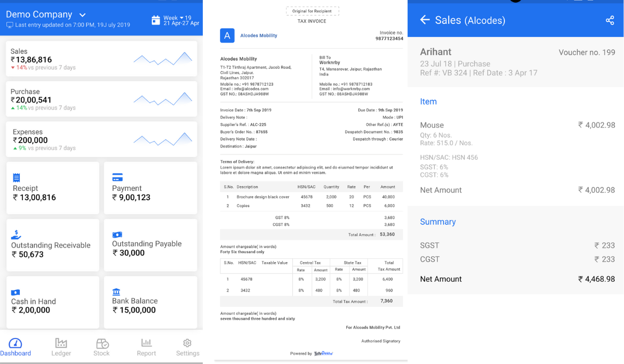This screenshot has width=624, height=364.
Task: Click the Cash in Hand icon
Action: pyautogui.click(x=16, y=292)
